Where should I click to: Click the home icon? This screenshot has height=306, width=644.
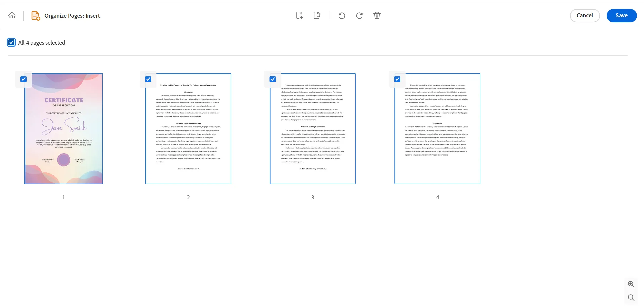(11, 15)
